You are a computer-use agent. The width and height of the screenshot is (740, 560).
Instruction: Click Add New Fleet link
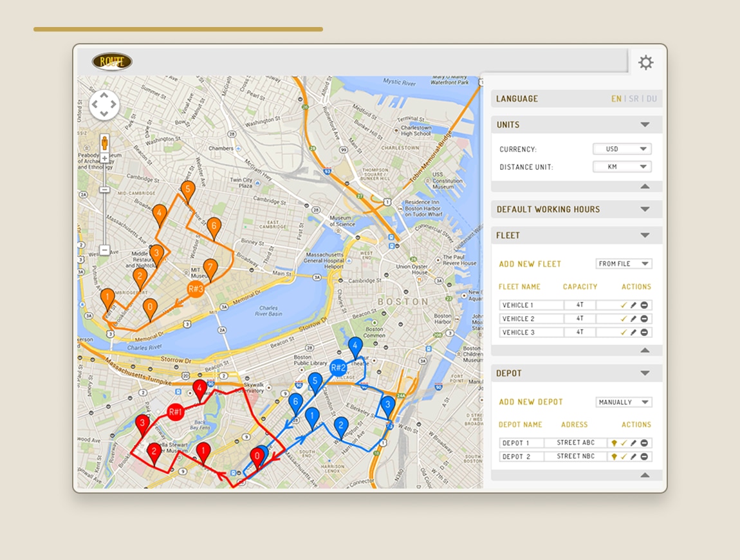point(530,264)
